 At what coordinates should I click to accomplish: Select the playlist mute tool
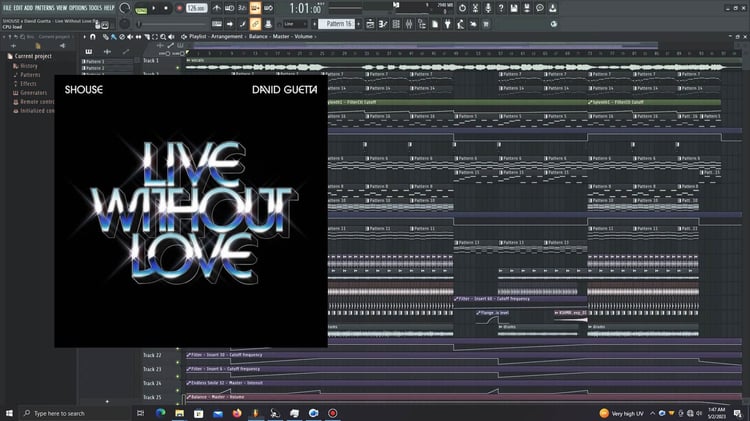click(x=130, y=37)
